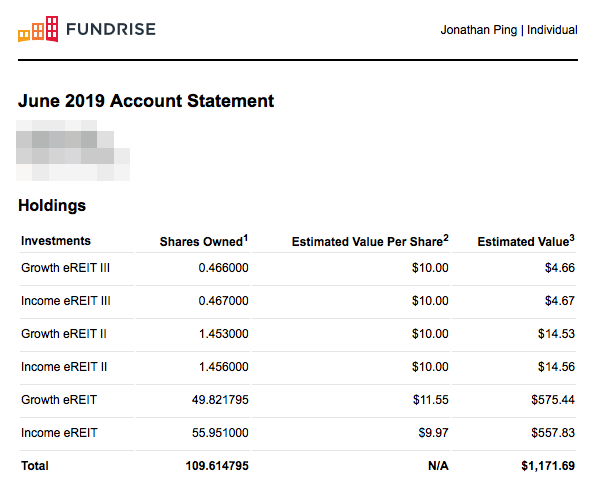
Task: Click estimated value $14.56
Action: [x=556, y=367]
